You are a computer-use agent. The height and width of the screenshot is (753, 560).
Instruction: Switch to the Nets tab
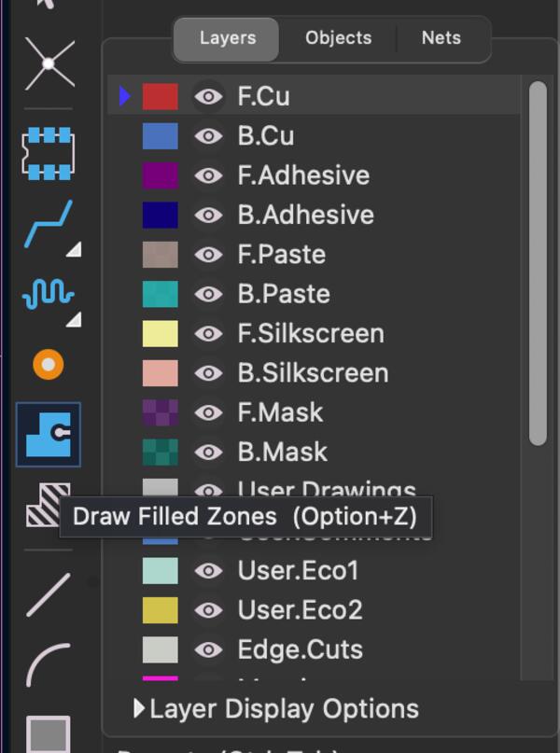[441, 38]
